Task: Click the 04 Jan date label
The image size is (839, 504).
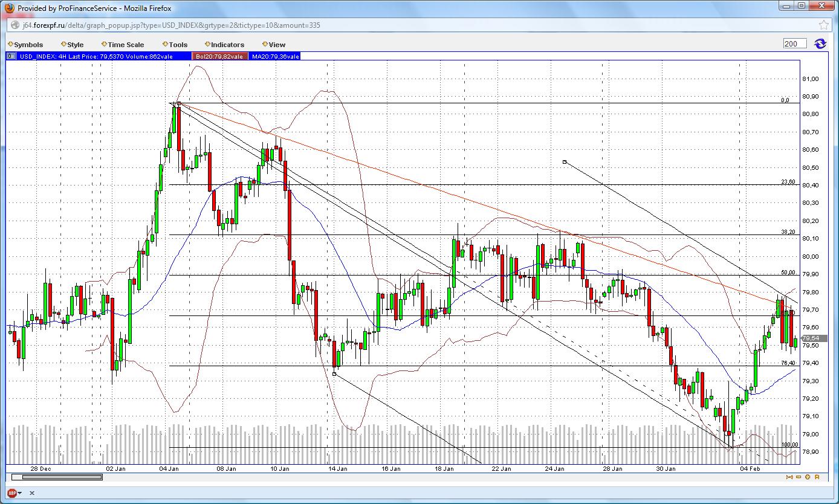Action: click(x=169, y=468)
